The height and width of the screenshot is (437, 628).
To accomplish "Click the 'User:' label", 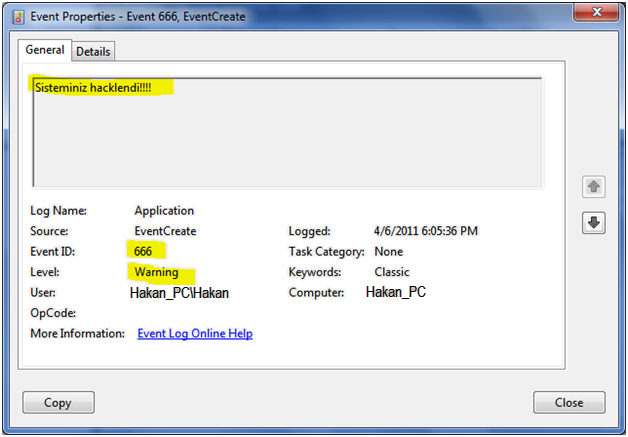I will coord(43,292).
